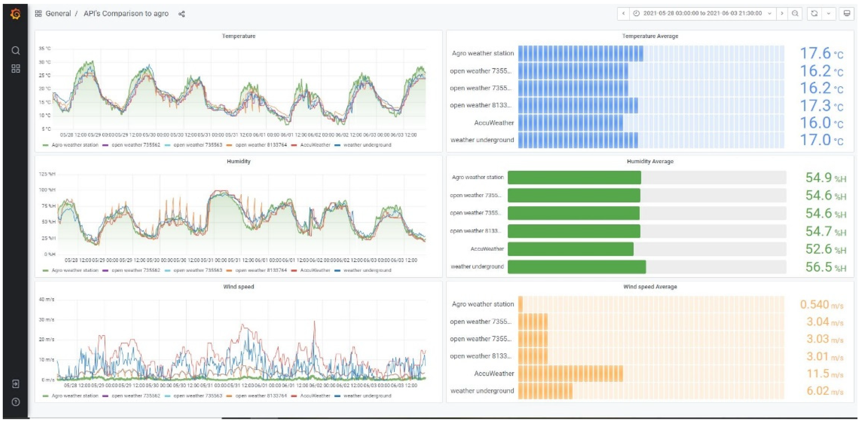Shift time range forward with right arrow
868x423 pixels.
click(782, 14)
